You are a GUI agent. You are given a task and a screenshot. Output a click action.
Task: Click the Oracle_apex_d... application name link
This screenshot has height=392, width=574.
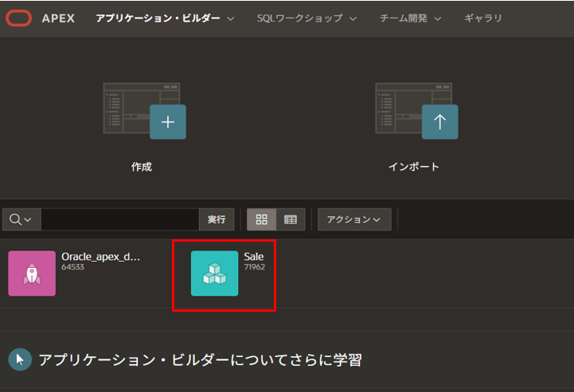coord(100,257)
